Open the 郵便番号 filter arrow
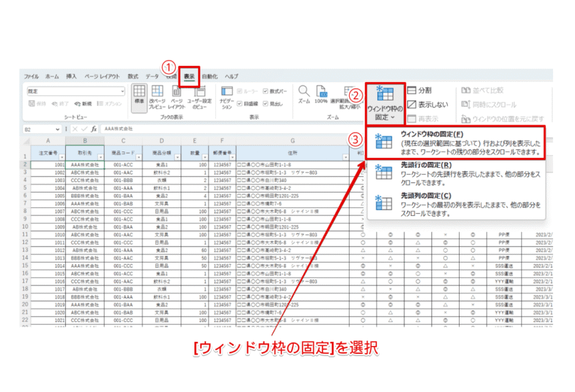This screenshot has width=575, height=392. click(232, 157)
